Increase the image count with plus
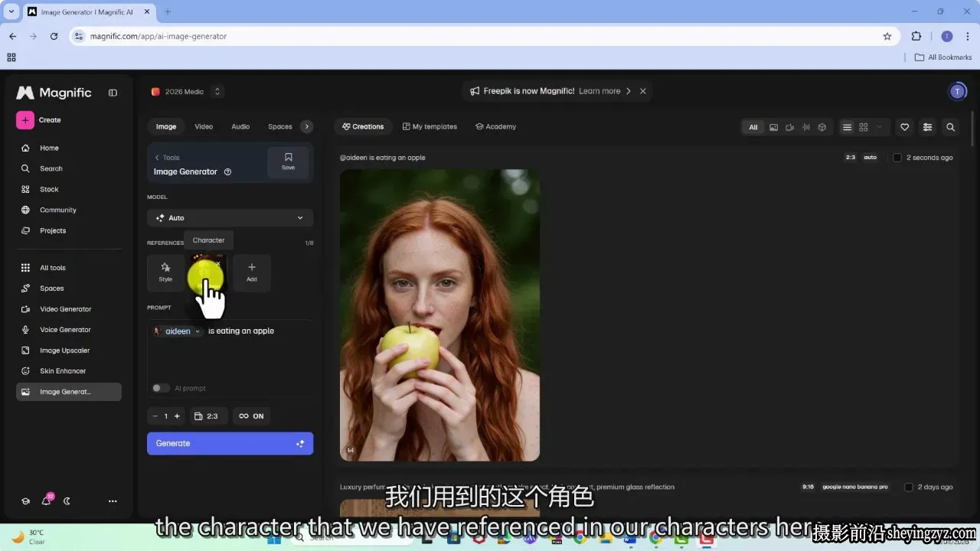 point(177,416)
